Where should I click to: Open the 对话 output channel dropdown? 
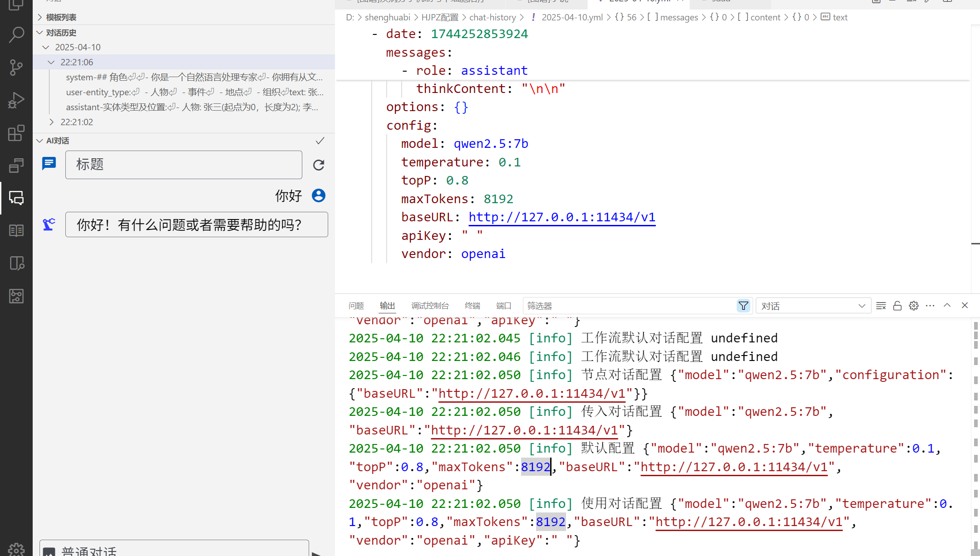[x=813, y=306]
